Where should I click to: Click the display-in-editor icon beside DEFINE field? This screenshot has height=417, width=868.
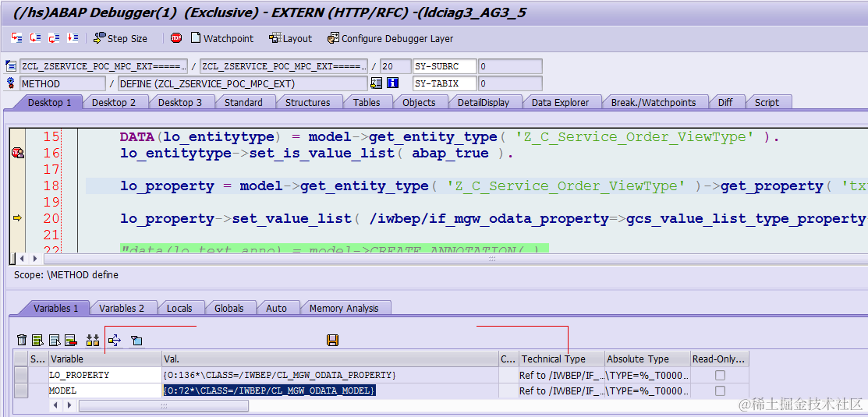(377, 83)
